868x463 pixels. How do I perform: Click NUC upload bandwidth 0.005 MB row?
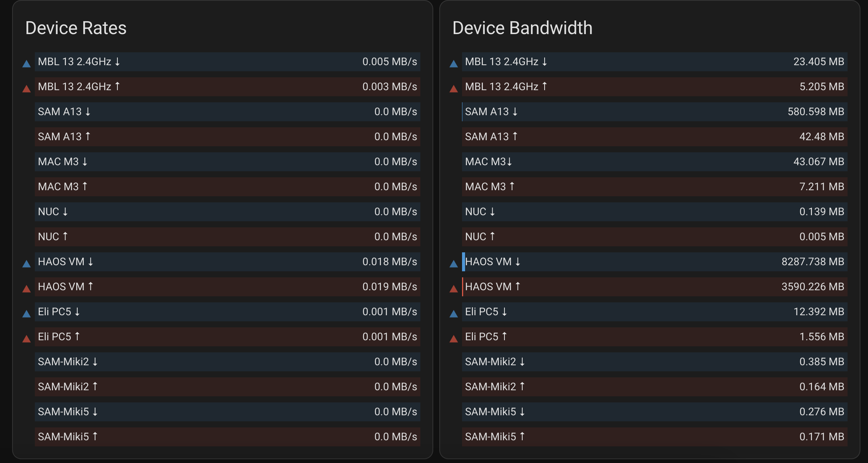(x=654, y=237)
